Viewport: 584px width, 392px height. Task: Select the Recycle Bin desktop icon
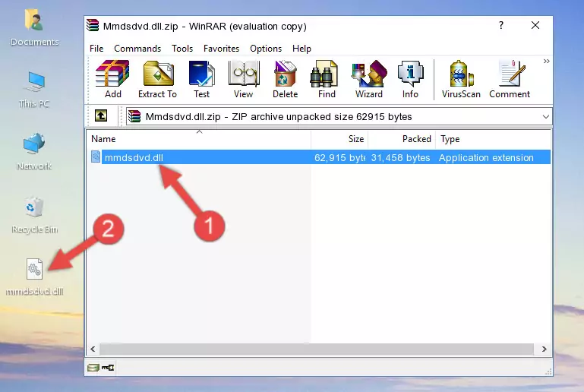[x=35, y=214]
